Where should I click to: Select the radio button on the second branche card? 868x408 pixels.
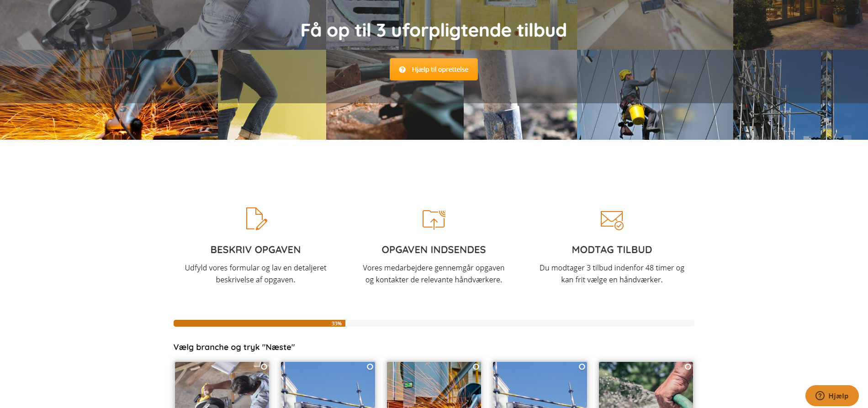pos(370,367)
